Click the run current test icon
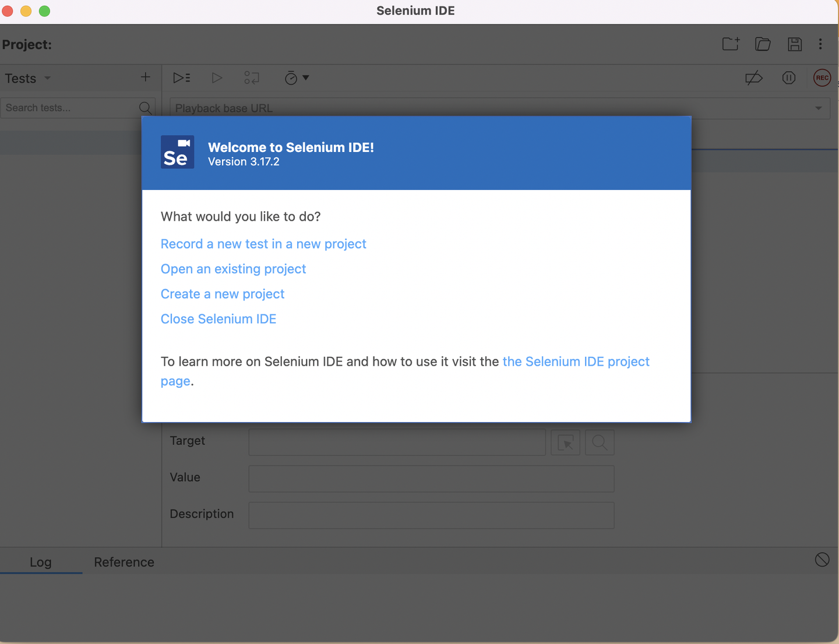839x644 pixels. click(217, 78)
